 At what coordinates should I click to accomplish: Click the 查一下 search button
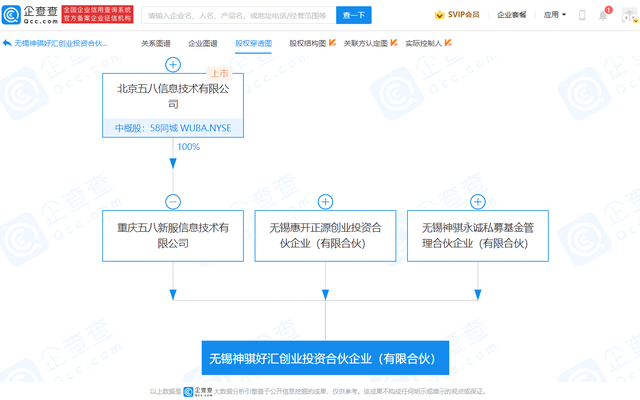[354, 15]
